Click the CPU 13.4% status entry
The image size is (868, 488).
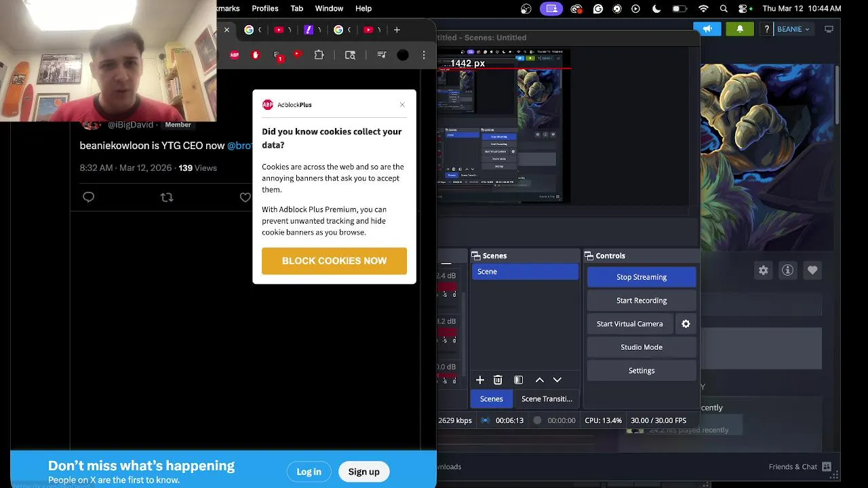click(x=603, y=420)
